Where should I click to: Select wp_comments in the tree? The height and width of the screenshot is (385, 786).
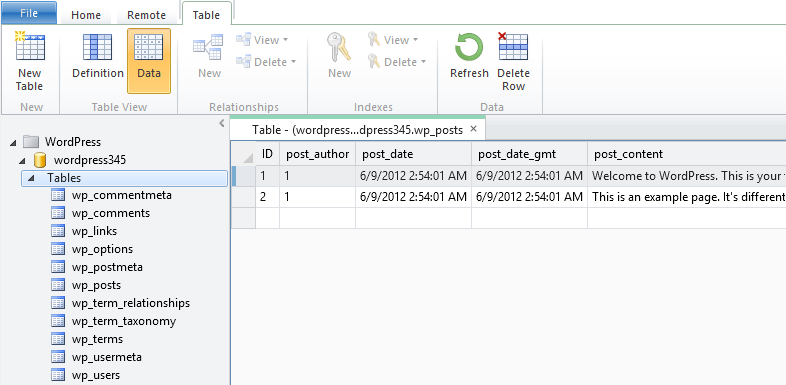click(x=111, y=213)
